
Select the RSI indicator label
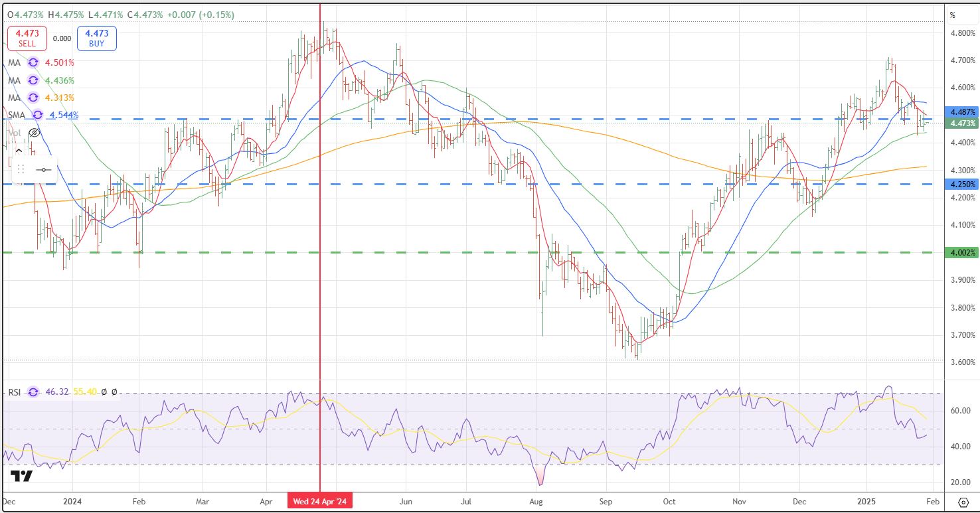(x=14, y=393)
